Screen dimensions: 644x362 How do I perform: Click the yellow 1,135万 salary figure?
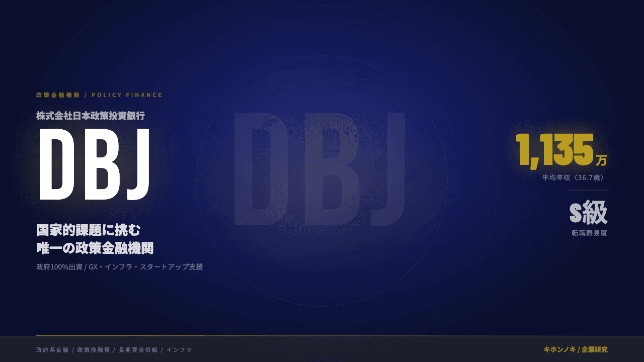pos(562,150)
